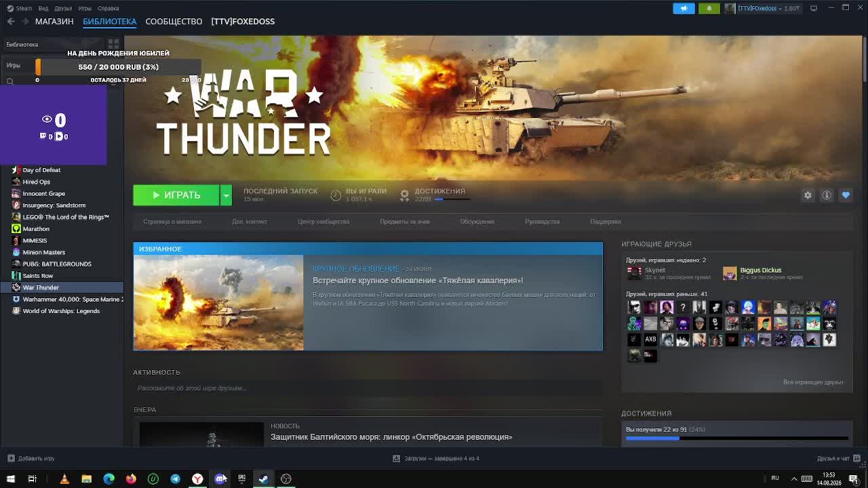Open Страница в магазине link

coord(172,222)
